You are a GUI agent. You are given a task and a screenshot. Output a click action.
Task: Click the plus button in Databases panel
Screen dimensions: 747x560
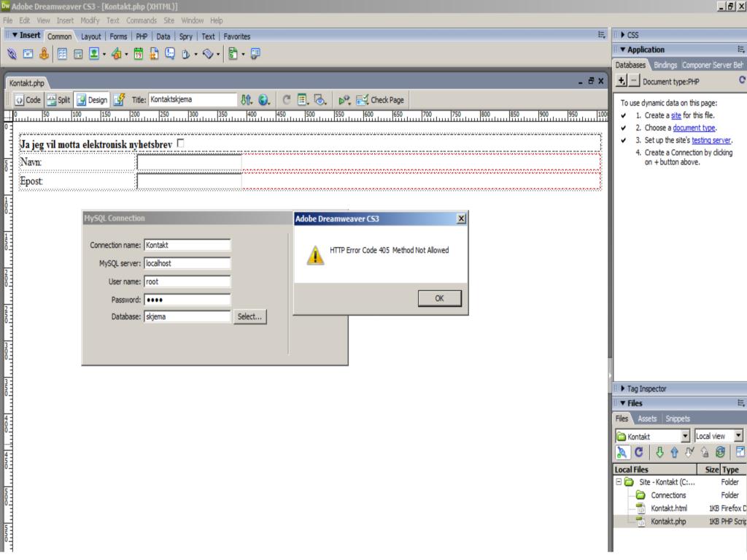tap(622, 81)
